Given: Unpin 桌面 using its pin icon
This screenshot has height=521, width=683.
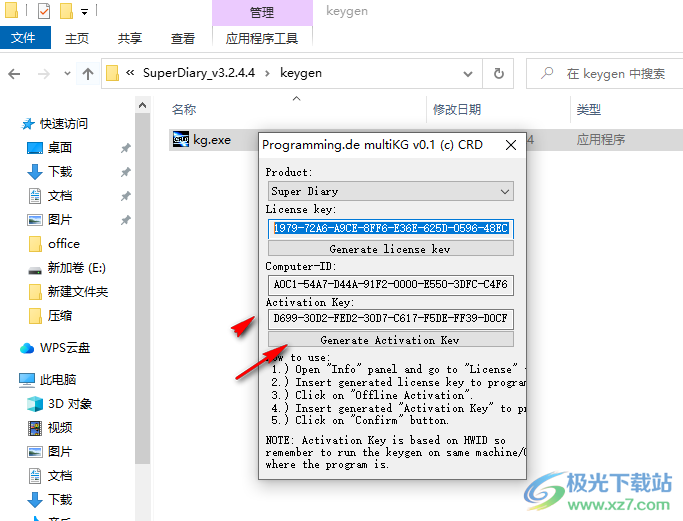Looking at the screenshot, I should tap(125, 148).
